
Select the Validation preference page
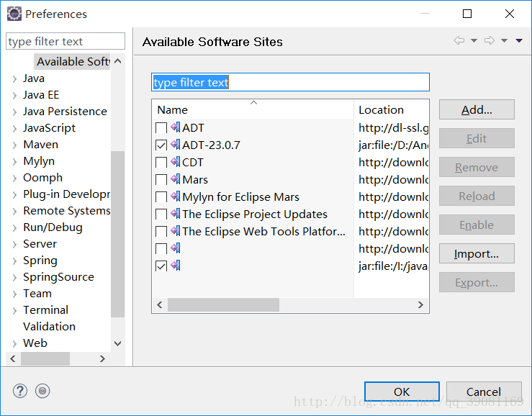coord(49,327)
